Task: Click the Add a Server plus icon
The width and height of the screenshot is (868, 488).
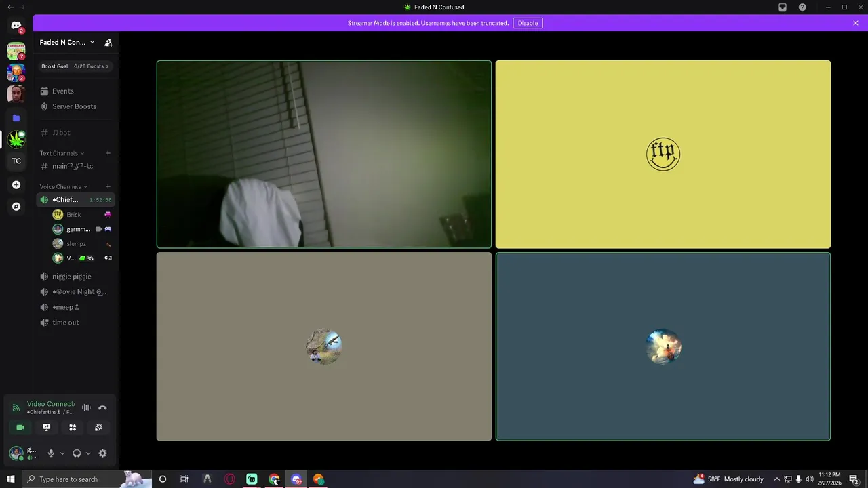Action: 16,184
